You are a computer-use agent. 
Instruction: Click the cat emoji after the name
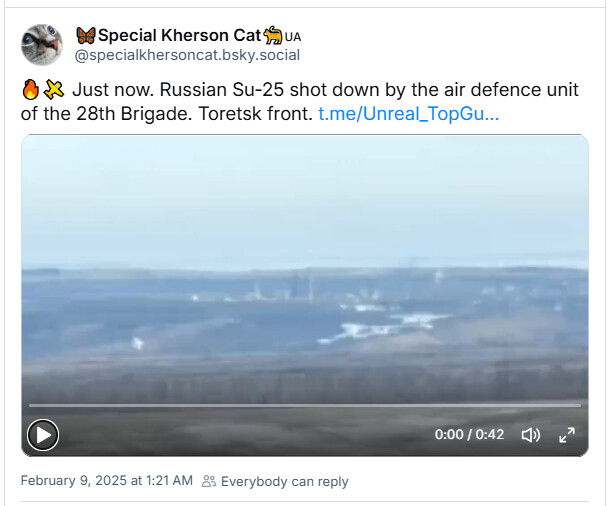273,35
